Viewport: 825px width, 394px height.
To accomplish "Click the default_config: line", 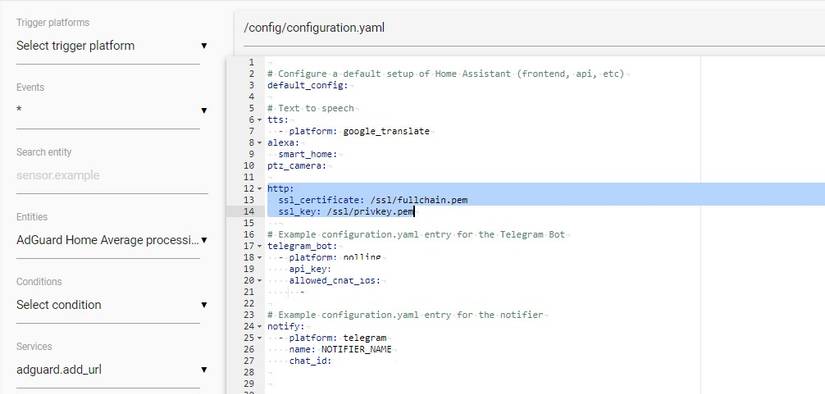I will (307, 85).
